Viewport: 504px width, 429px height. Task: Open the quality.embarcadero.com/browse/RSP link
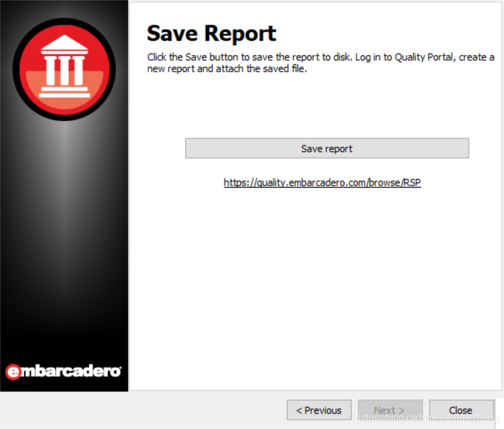pyautogui.click(x=322, y=183)
